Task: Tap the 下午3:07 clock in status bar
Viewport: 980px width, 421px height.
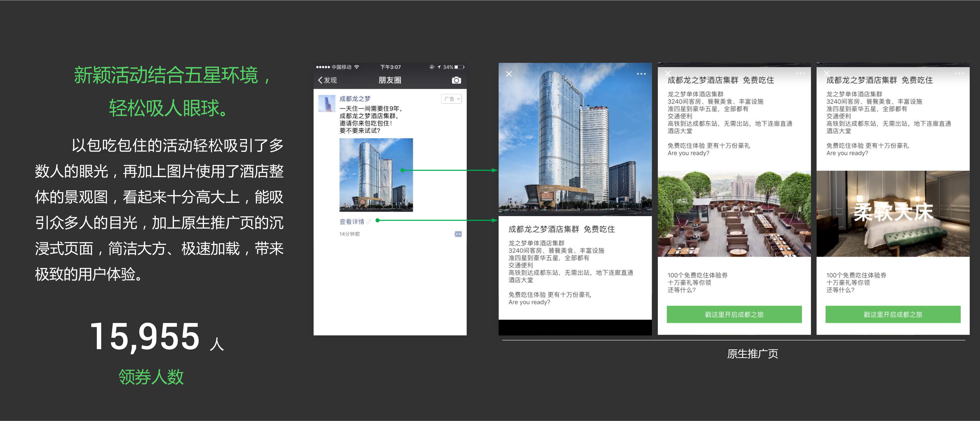Action: [390, 67]
